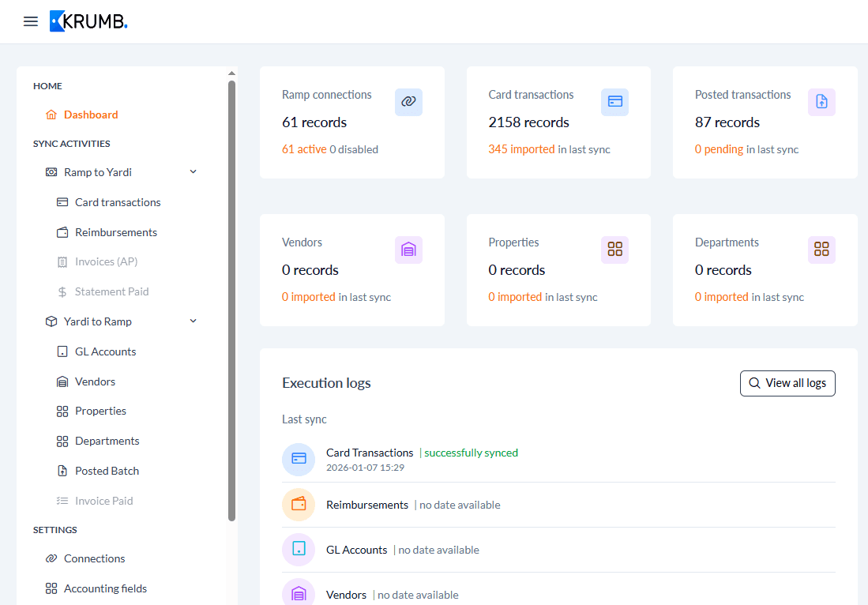This screenshot has width=868, height=605.
Task: Click the Properties grid icon
Action: [x=614, y=250]
